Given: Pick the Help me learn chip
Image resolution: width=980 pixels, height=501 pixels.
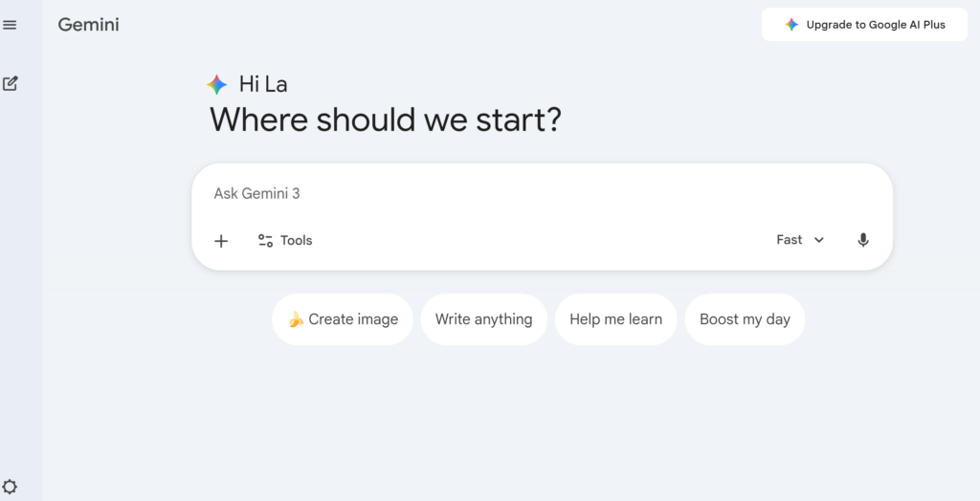Looking at the screenshot, I should (x=615, y=319).
